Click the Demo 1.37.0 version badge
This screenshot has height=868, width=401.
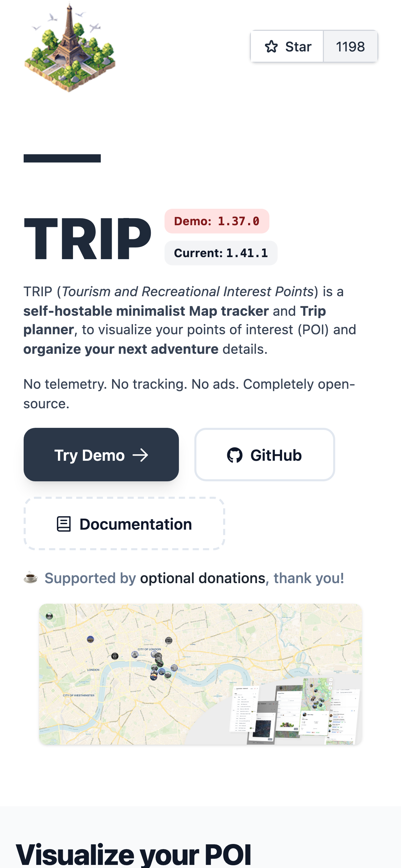[x=217, y=221]
